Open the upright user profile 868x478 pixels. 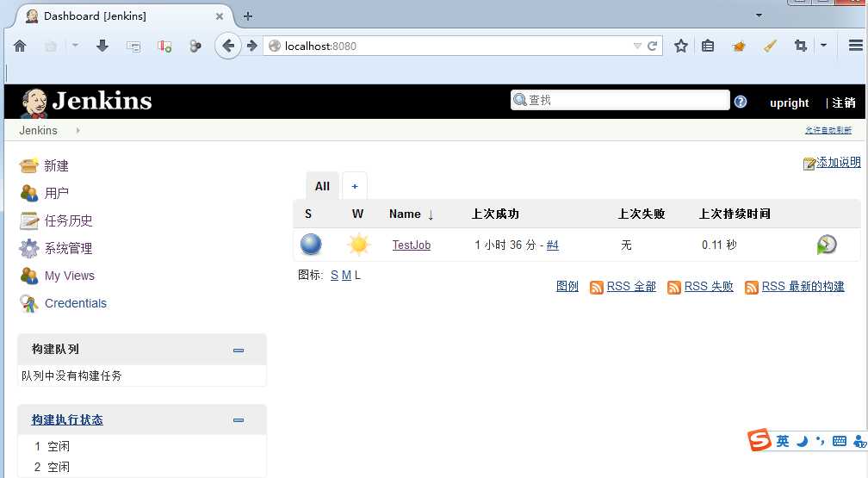[790, 103]
